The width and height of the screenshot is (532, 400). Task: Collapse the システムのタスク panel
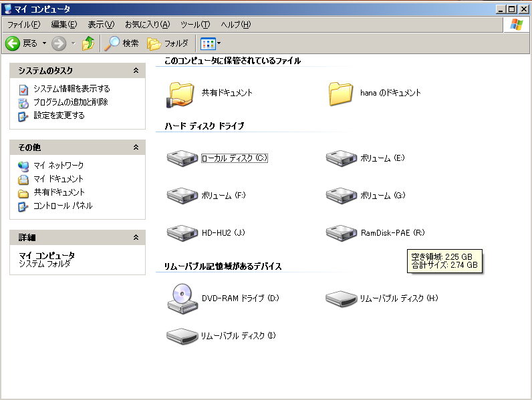pyautogui.click(x=136, y=71)
